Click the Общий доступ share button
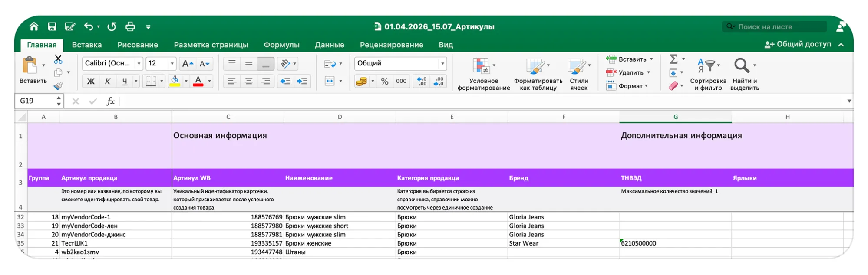Viewport: 868px width, 275px height. click(x=798, y=44)
